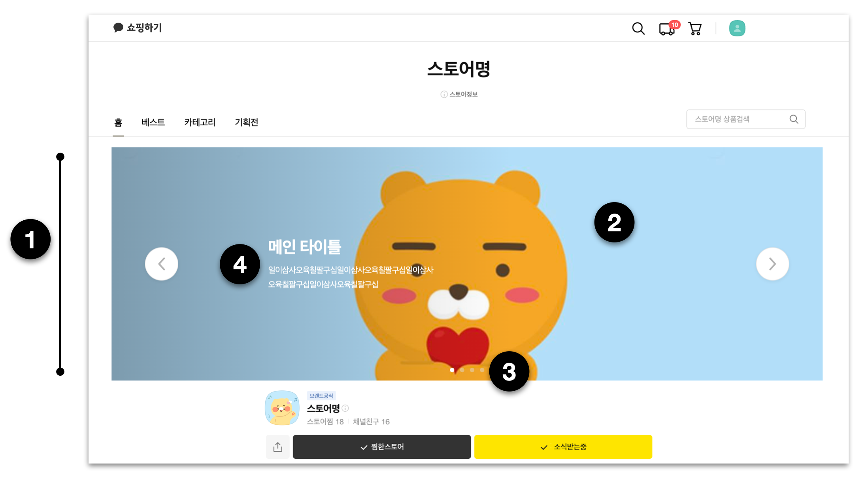Open the 기획전 tab
Image resolution: width=868 pixels, height=492 pixels.
(x=246, y=122)
